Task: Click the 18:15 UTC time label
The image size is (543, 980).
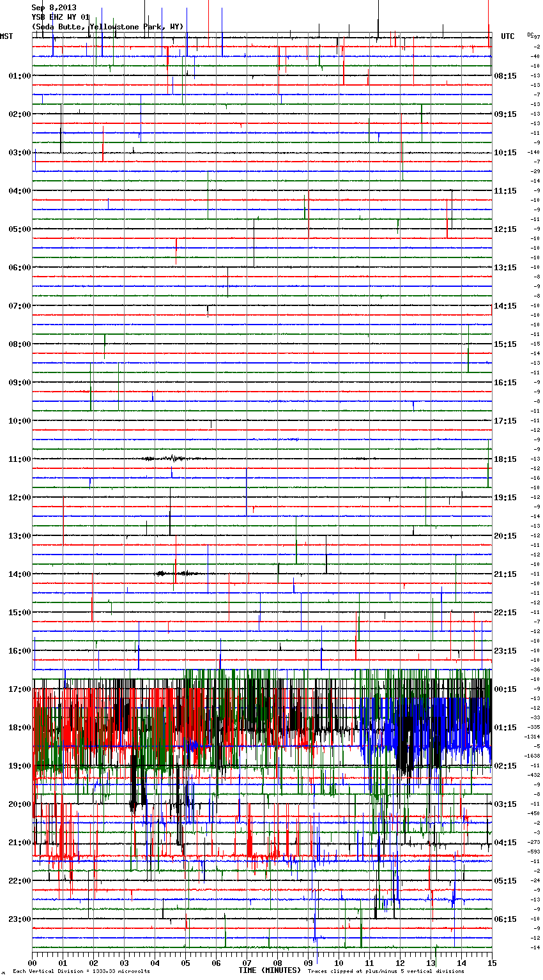Action: click(505, 459)
